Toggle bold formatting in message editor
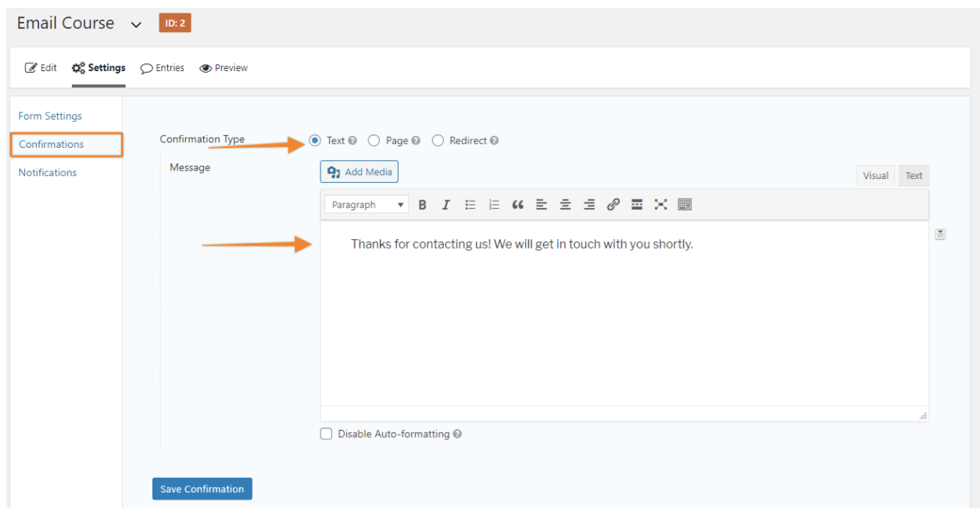This screenshot has width=980, height=516. click(422, 205)
